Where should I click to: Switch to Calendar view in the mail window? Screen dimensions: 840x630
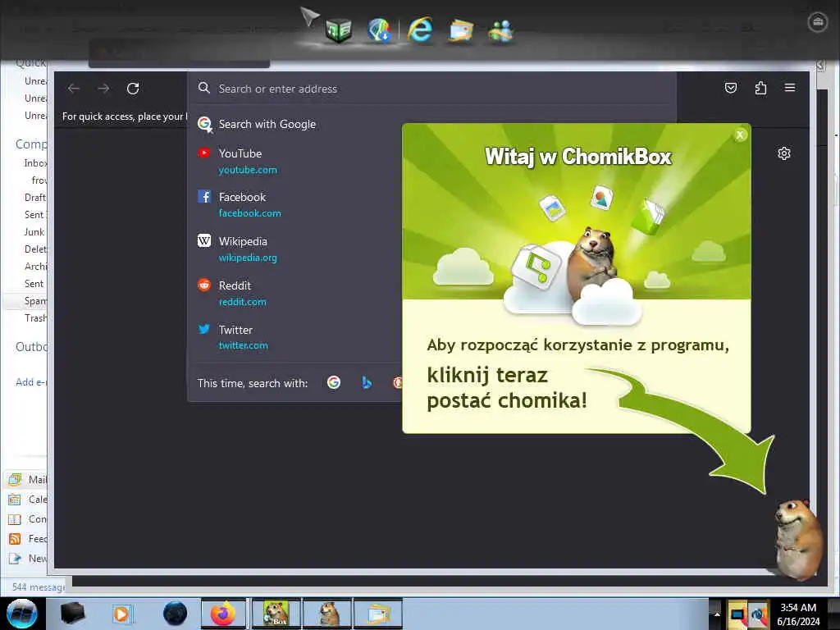point(27,500)
